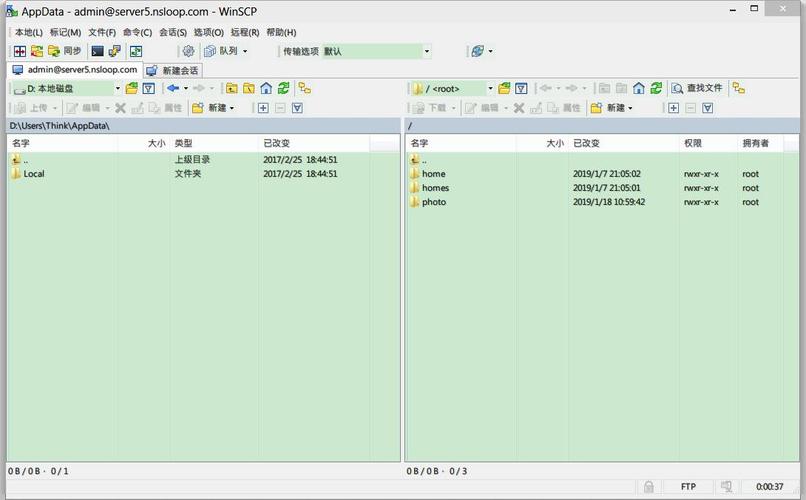The image size is (806, 500).
Task: Click the 同步 synchronize button
Action: 65,51
